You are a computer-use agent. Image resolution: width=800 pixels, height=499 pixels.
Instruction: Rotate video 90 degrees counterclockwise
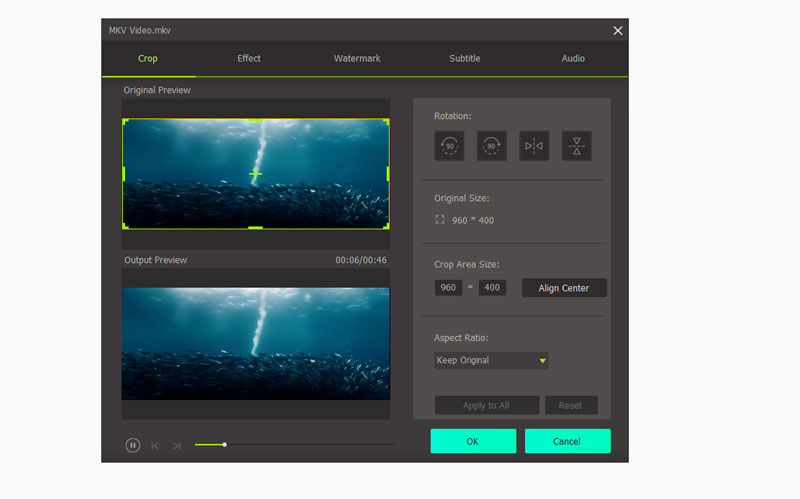449,146
